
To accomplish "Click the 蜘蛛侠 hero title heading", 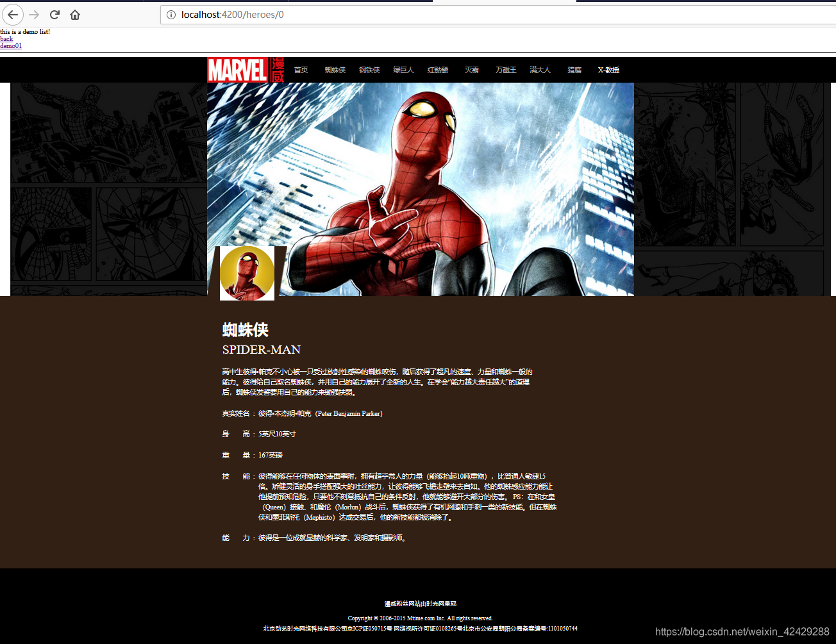I will pos(246,330).
